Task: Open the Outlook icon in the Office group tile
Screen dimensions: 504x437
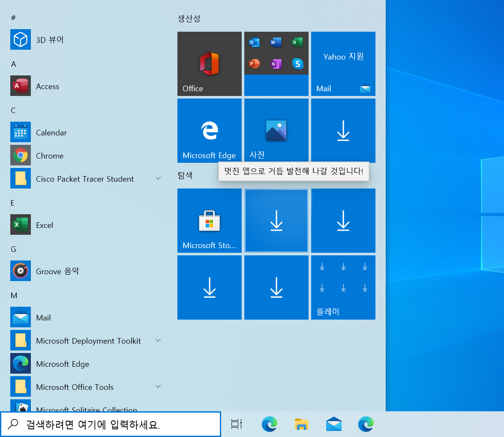Action: tap(255, 42)
